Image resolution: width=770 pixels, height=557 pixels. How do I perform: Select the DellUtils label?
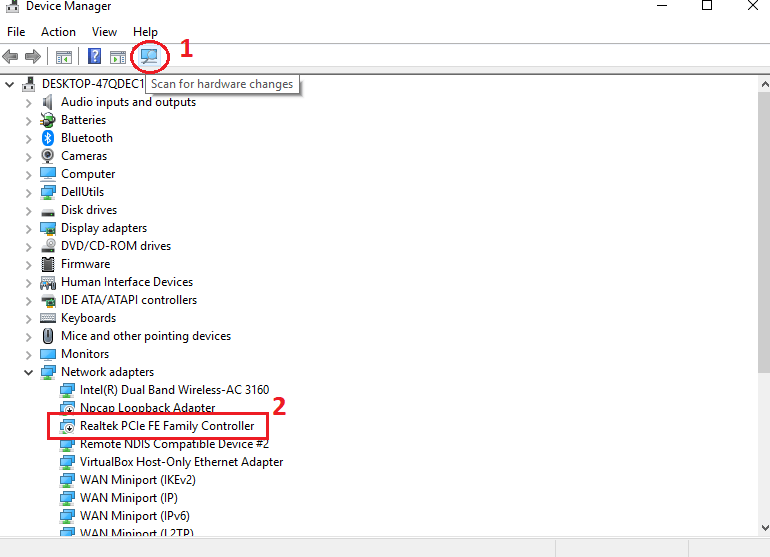[x=82, y=192]
